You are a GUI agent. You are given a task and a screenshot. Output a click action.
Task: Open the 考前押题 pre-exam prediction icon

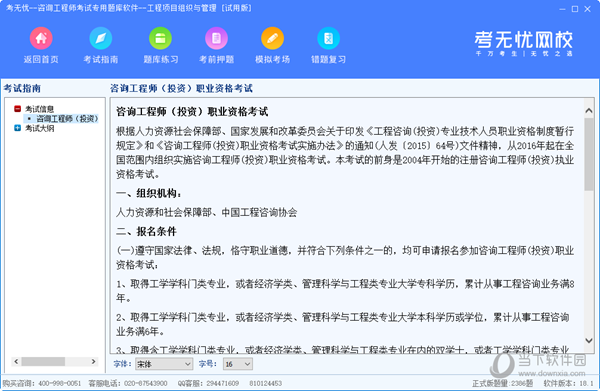point(217,38)
